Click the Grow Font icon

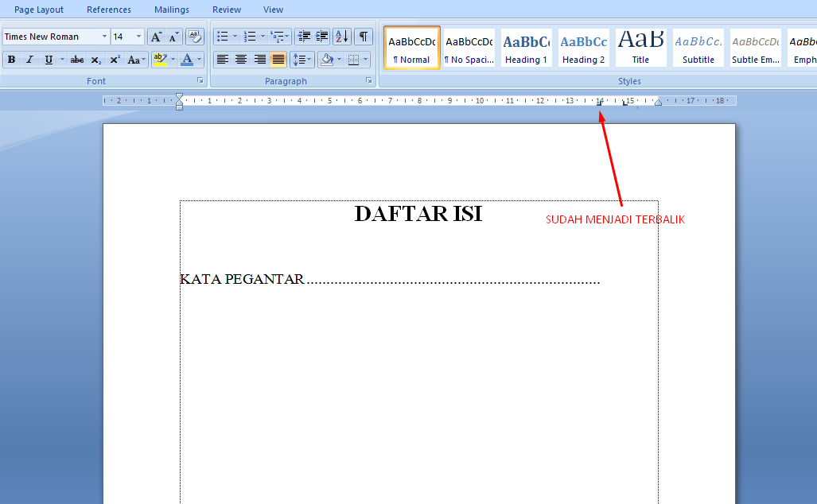tap(156, 37)
